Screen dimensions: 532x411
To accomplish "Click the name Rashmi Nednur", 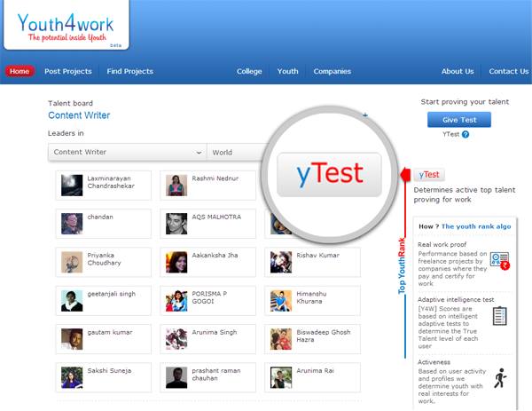I will (215, 178).
